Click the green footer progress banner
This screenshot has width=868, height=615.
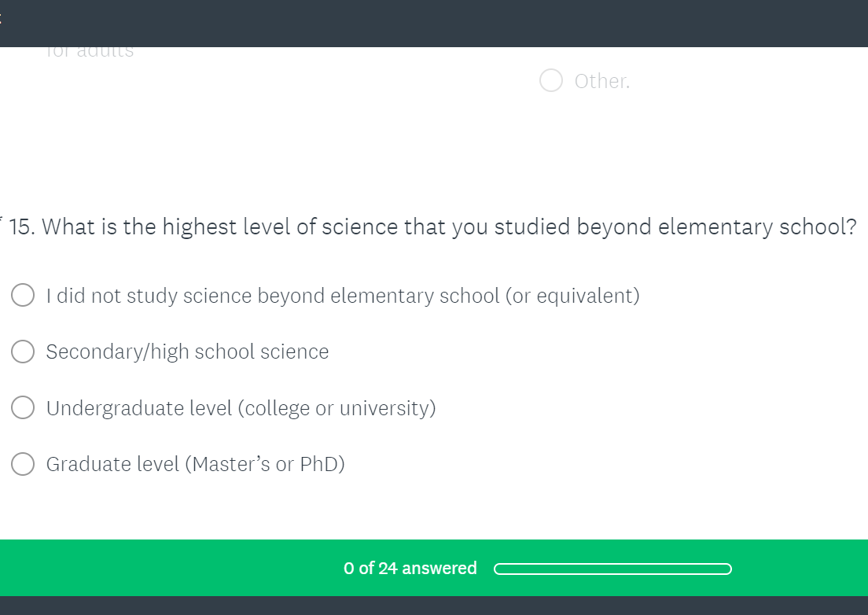click(x=197, y=568)
